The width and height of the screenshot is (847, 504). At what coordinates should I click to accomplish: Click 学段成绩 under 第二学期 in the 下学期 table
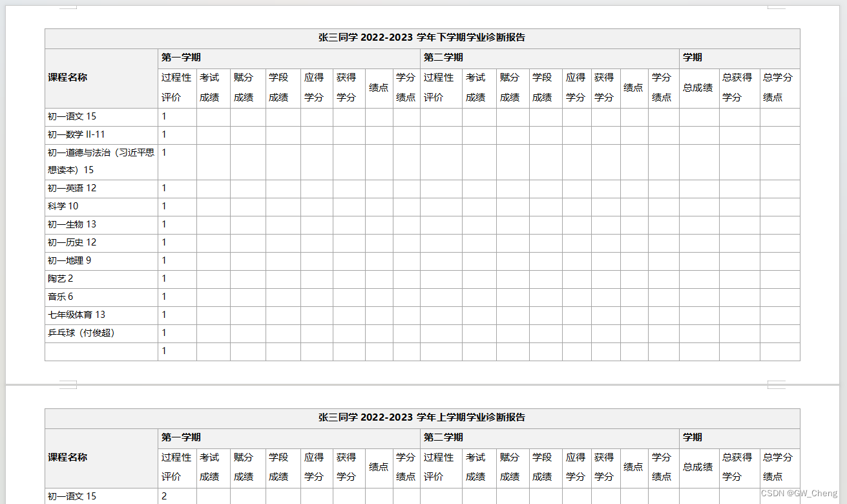(x=543, y=87)
